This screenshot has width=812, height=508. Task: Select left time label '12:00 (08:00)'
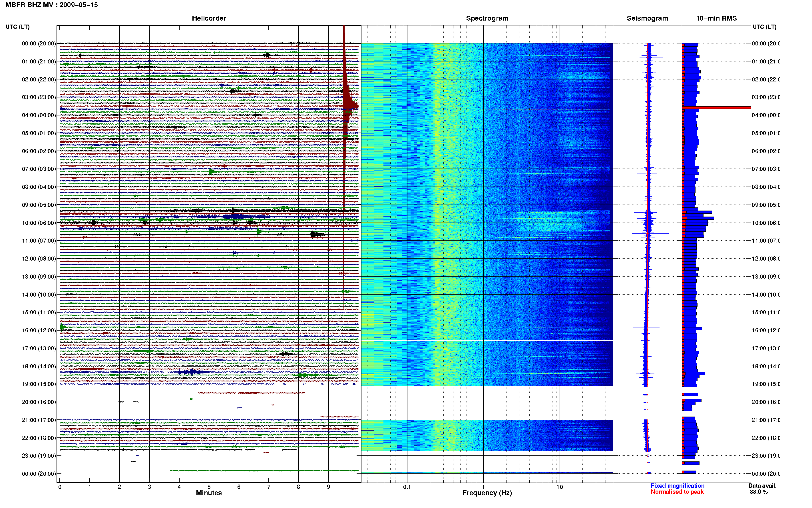tap(39, 259)
